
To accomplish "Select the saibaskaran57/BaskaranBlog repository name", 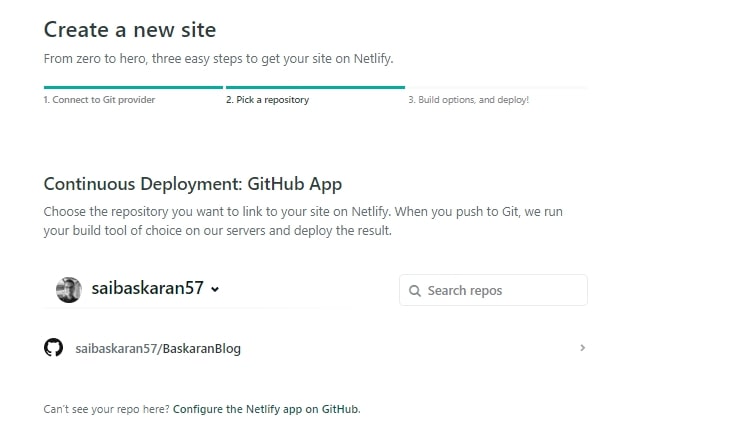I will point(158,349).
